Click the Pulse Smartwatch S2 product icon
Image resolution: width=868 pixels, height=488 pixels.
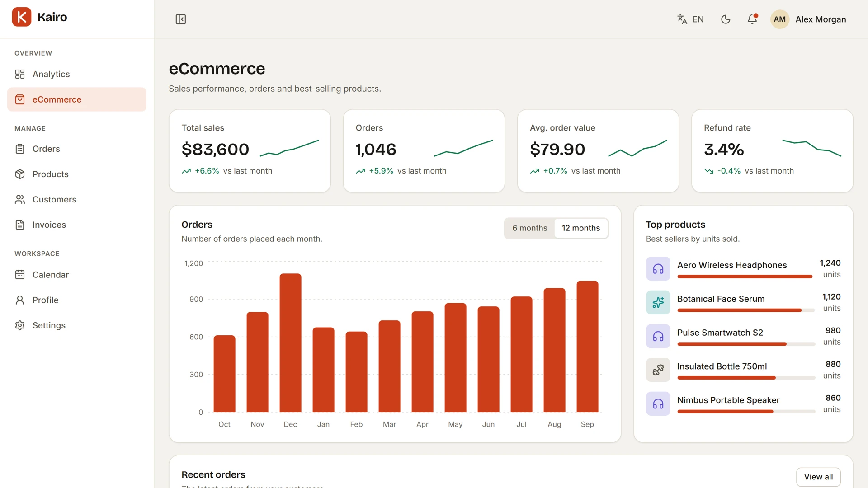pos(658,336)
